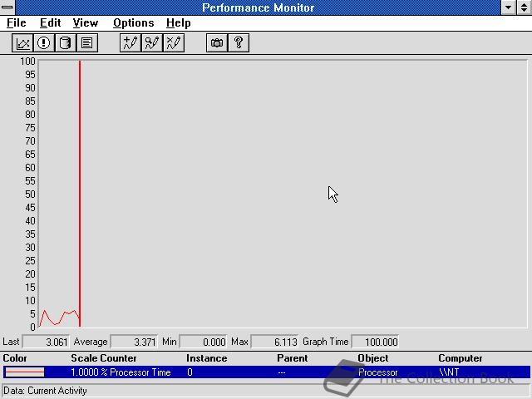Click the Processor object cell in legend
This screenshot has height=399, width=532.
pyautogui.click(x=378, y=372)
